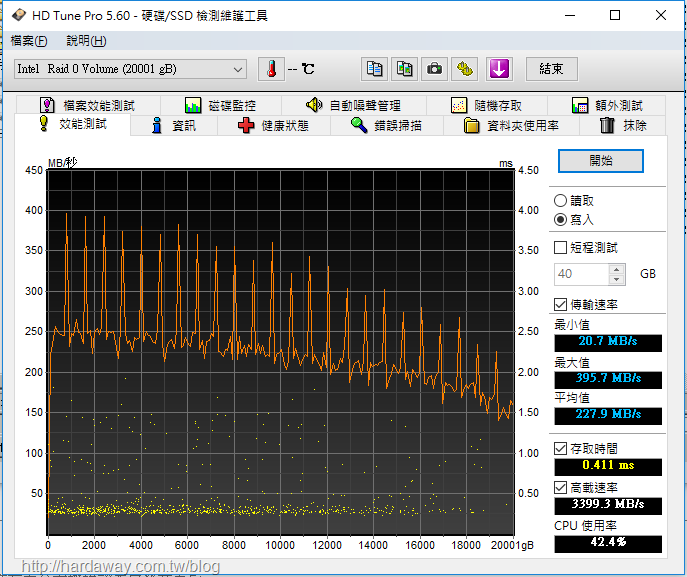Screen dimensions: 687x577
Task: Increase the short stroke GB stepper
Action: coord(617,269)
